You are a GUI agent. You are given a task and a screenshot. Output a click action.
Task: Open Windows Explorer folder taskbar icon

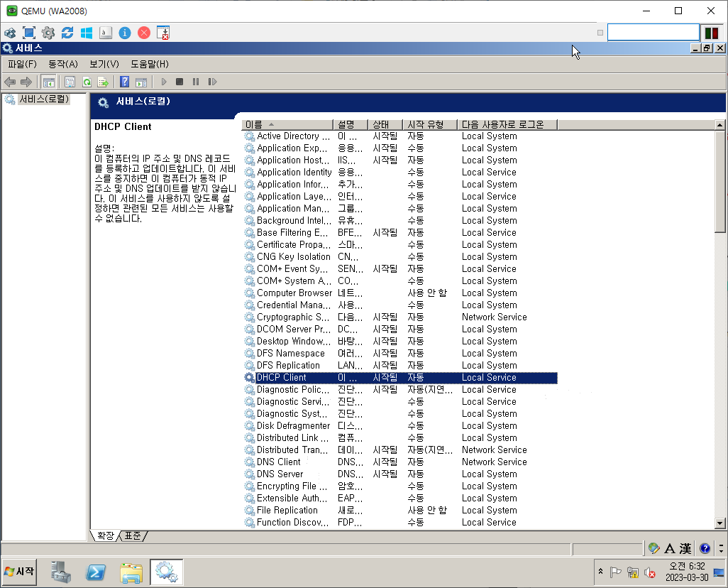click(x=131, y=572)
